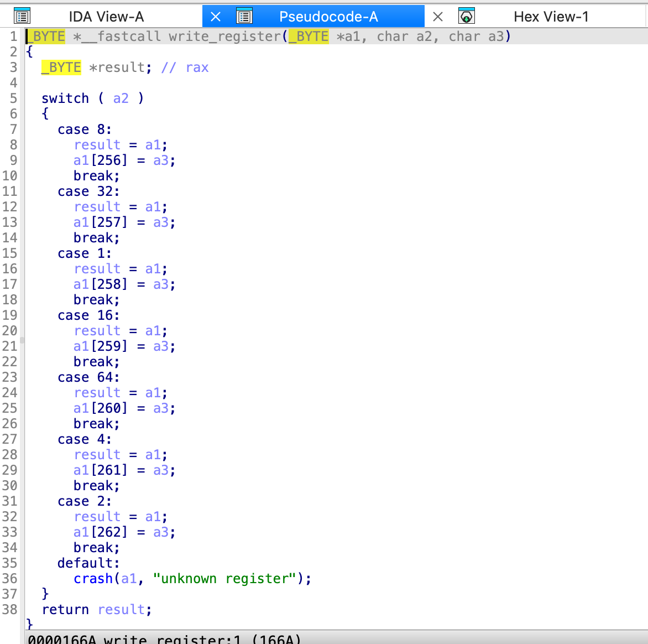Select the "unknown register" string literal
This screenshot has height=644, width=648.
224,579
